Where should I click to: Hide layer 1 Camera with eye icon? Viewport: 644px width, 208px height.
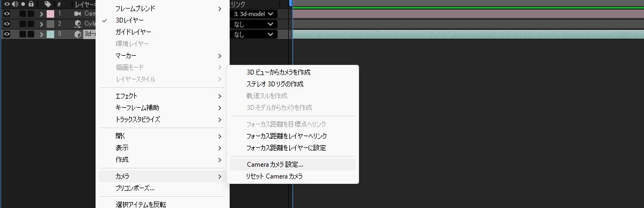click(x=6, y=13)
